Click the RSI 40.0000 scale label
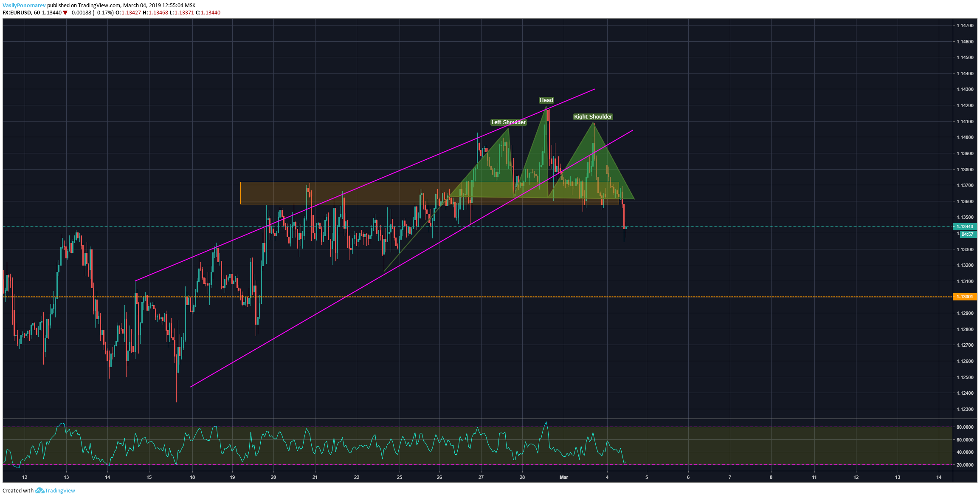The width and height of the screenshot is (980, 498). [965, 452]
